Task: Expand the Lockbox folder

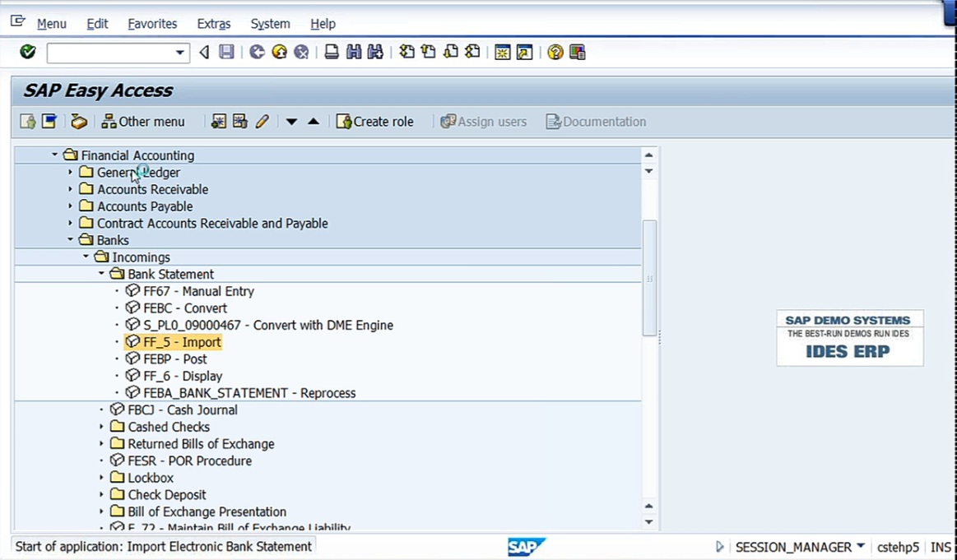Action: click(x=101, y=478)
